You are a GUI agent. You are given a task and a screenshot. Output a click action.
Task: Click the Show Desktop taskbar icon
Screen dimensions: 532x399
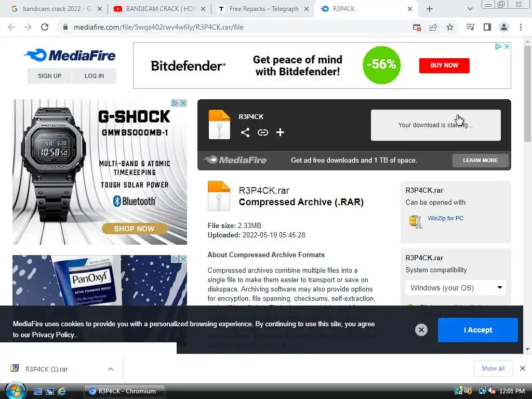38,391
